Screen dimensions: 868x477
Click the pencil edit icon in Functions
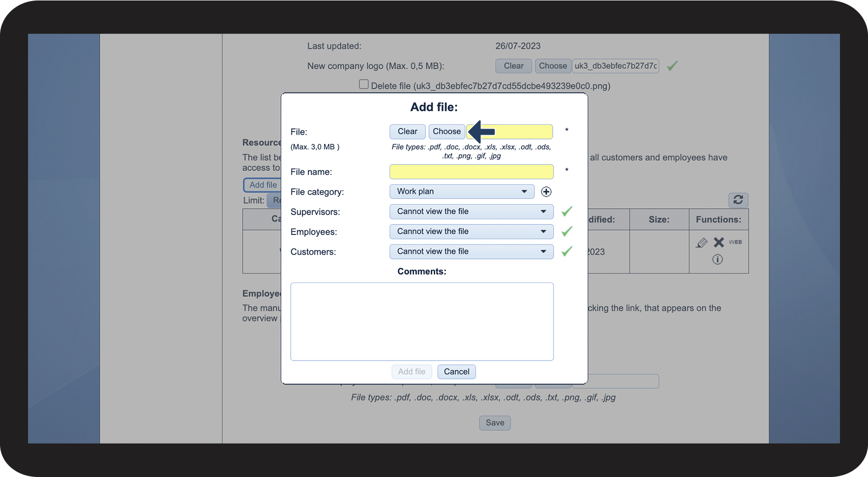point(701,243)
